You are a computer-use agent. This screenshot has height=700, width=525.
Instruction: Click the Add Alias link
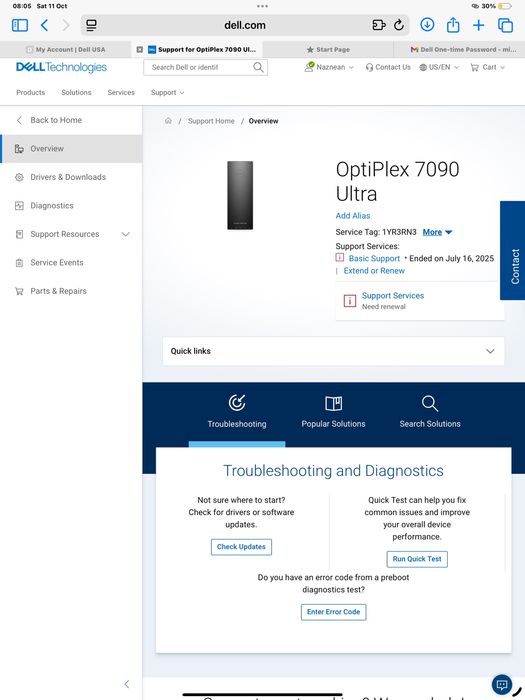pos(353,216)
